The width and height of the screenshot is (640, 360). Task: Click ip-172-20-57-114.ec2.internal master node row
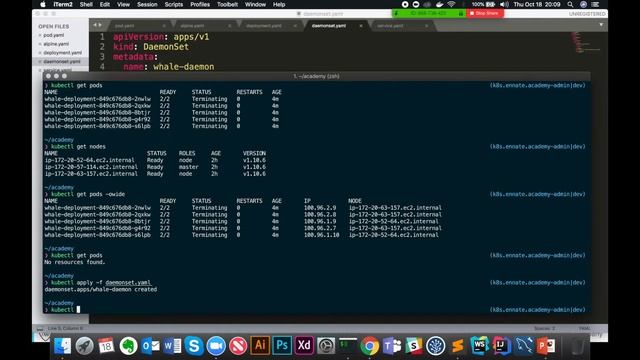coord(155,167)
